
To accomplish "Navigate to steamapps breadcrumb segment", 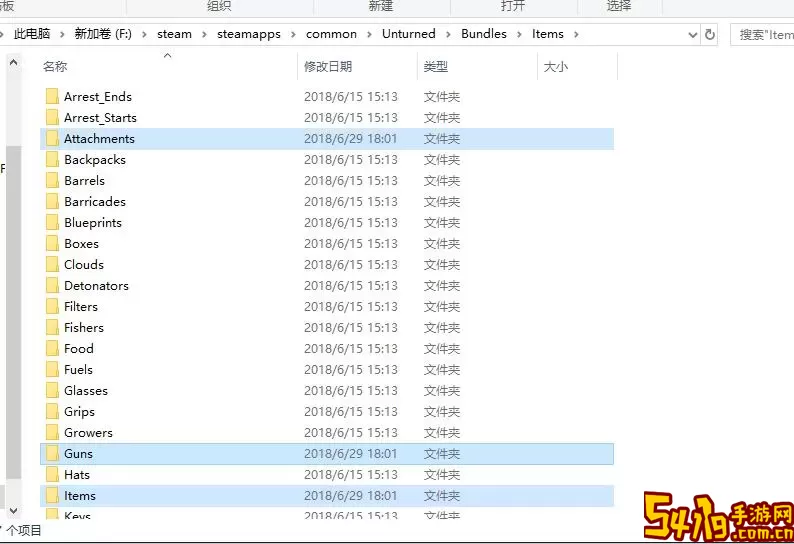I will (x=249, y=34).
